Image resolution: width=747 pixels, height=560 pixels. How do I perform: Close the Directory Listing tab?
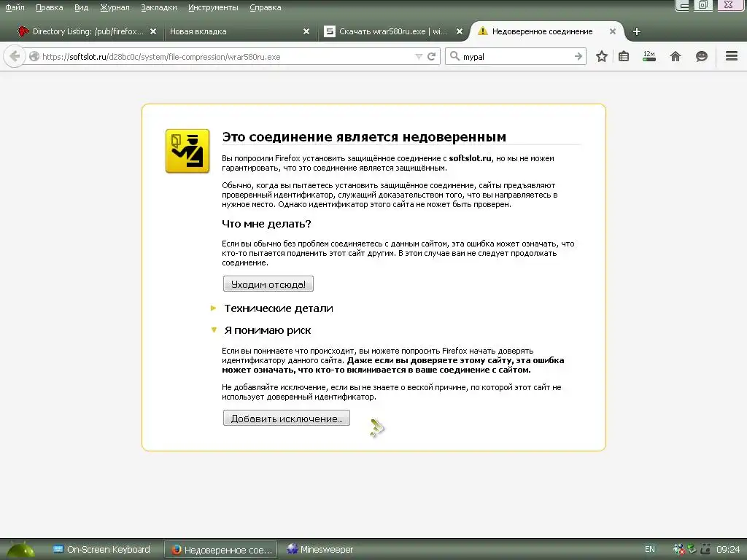153,31
